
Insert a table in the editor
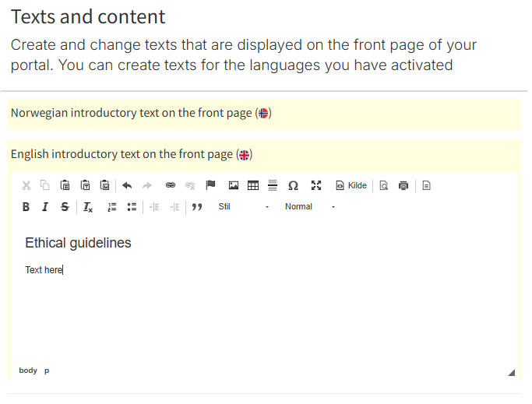click(x=252, y=185)
